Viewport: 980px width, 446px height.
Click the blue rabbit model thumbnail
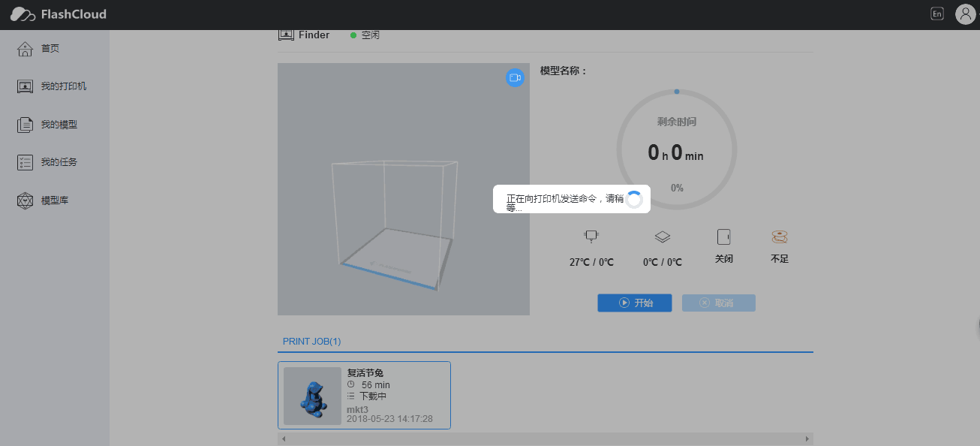coord(313,396)
